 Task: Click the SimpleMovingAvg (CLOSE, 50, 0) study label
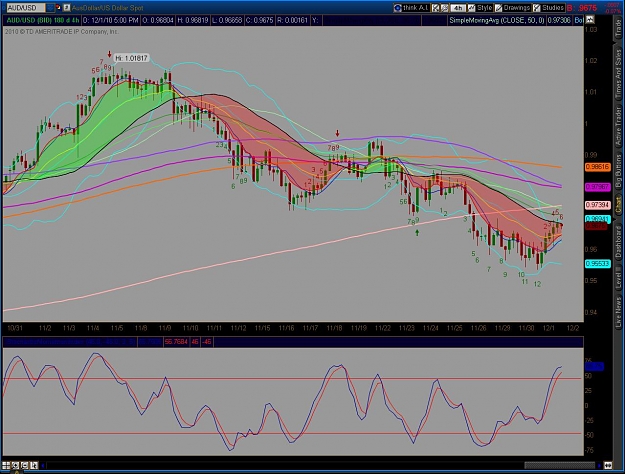click(x=497, y=20)
